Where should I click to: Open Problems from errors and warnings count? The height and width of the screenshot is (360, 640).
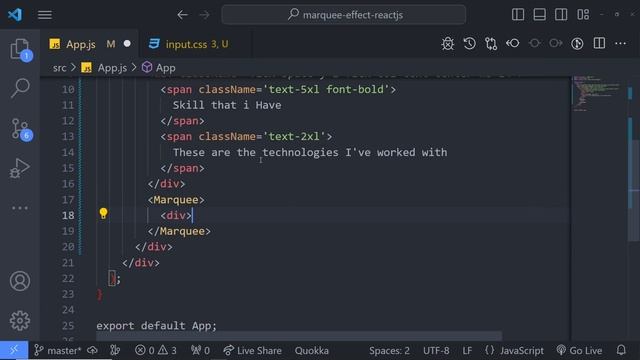point(156,351)
